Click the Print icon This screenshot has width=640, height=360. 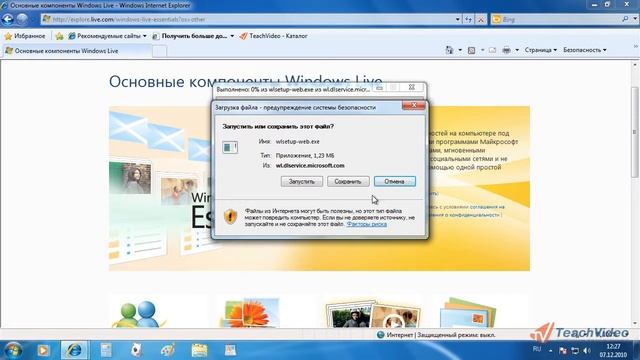click(x=506, y=50)
